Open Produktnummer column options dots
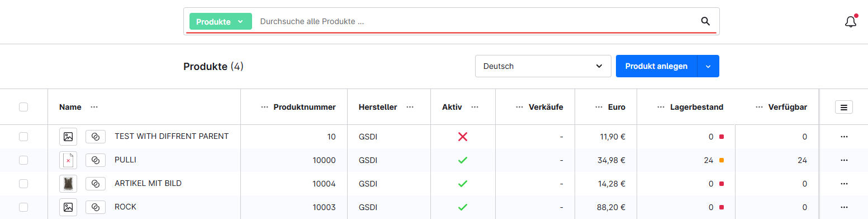Viewport: 868px width, 219px height. [264, 107]
